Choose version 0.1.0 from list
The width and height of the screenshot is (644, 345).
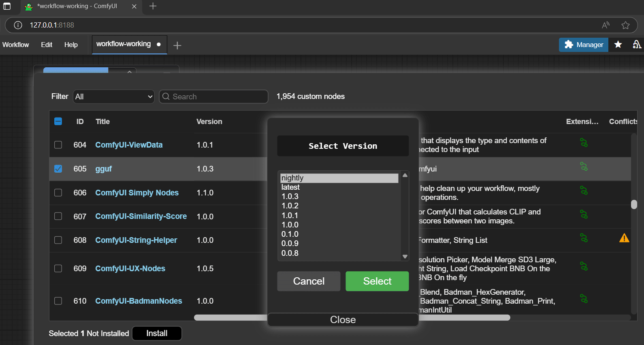point(339,234)
